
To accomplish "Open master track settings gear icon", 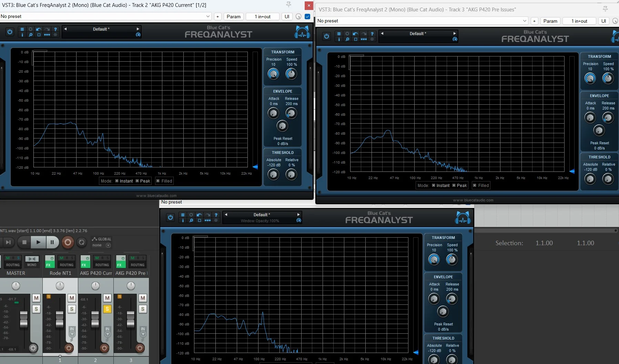I will (x=33, y=348).
